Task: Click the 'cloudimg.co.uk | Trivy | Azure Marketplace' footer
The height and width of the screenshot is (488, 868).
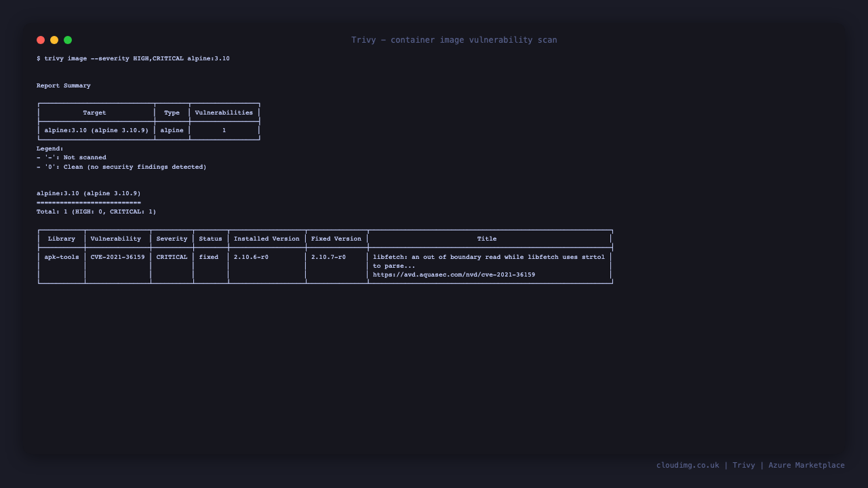Action: [x=751, y=465]
